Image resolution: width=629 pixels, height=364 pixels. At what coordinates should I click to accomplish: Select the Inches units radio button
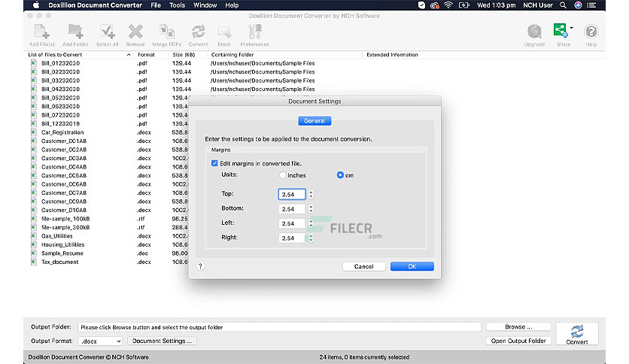pos(283,175)
